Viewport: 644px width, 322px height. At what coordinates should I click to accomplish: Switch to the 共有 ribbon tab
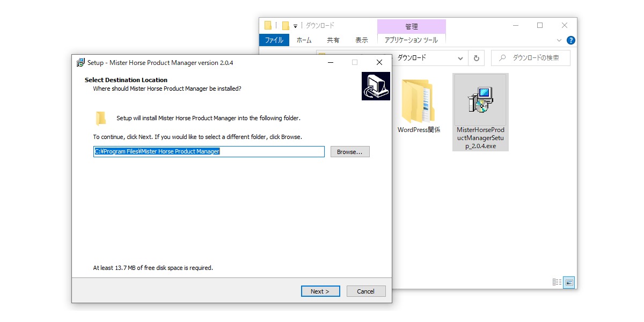333,40
